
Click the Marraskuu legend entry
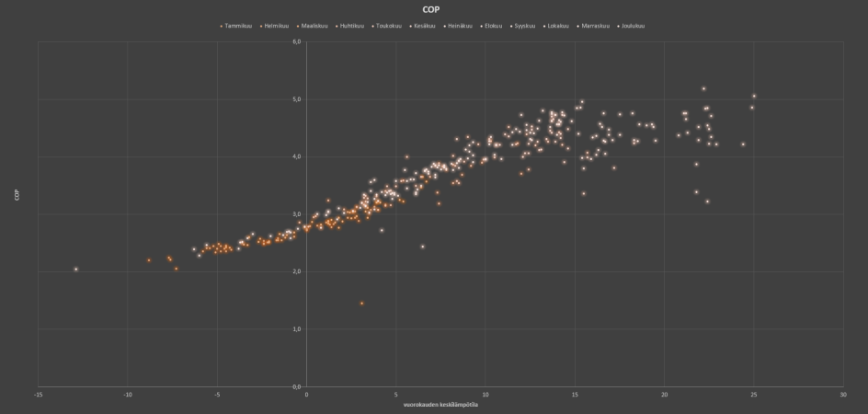[x=593, y=26]
